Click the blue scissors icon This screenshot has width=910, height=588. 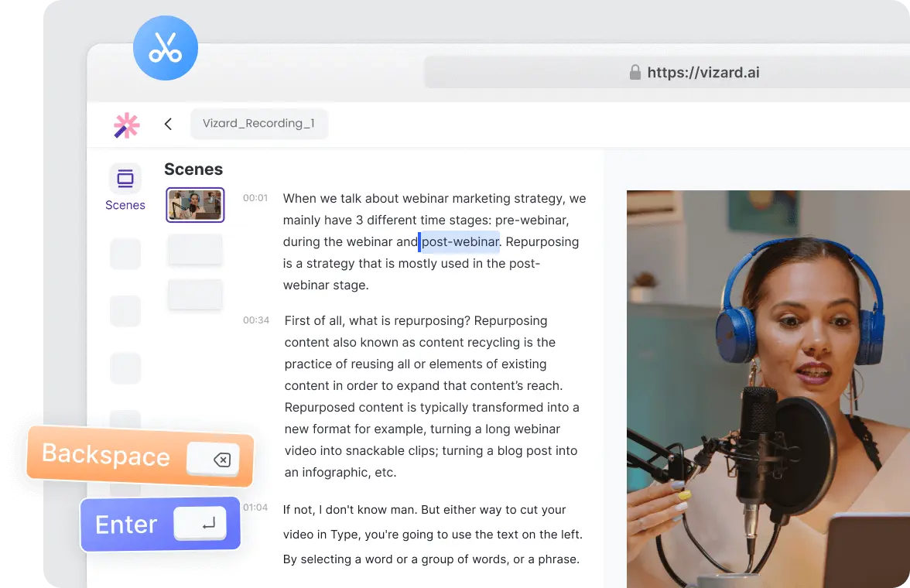pyautogui.click(x=166, y=48)
